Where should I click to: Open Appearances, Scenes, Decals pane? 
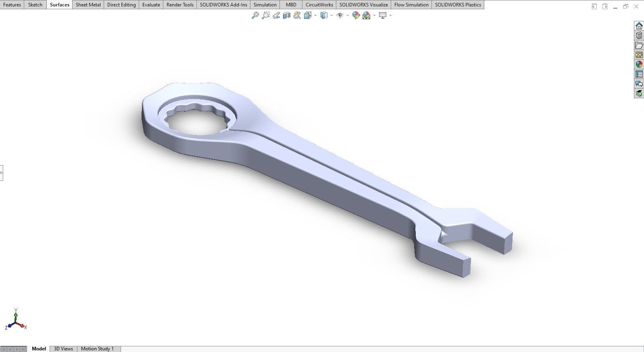(639, 64)
